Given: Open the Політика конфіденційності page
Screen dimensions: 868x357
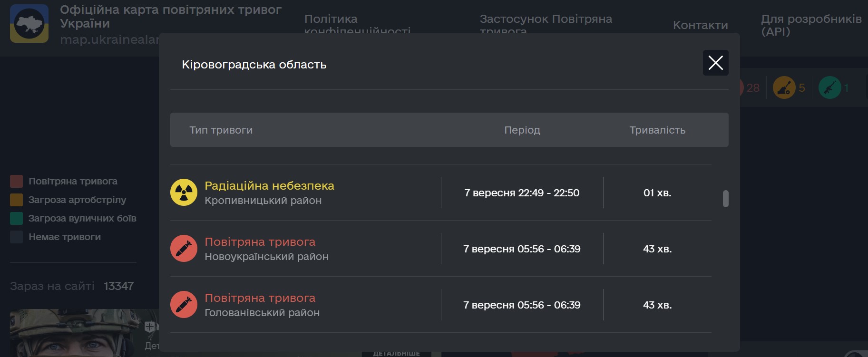Looking at the screenshot, I should tap(357, 19).
